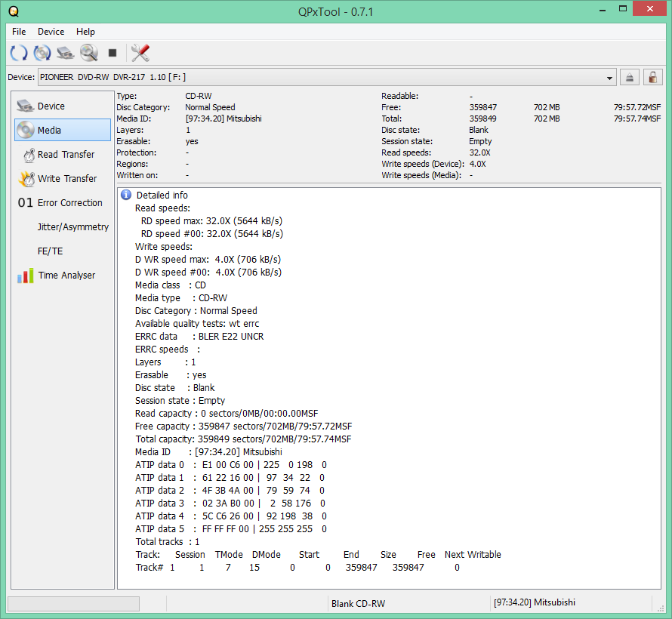Click 'Next Writable' column header

[473, 555]
